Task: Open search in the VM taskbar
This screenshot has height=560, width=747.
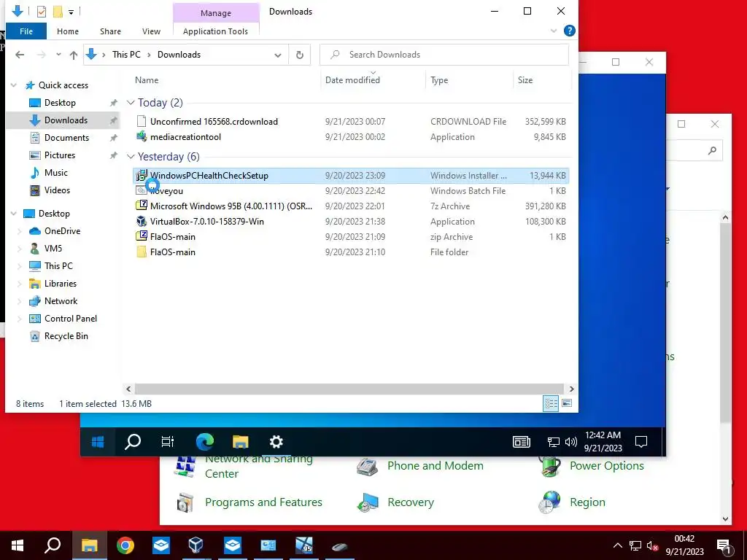Action: point(133,442)
